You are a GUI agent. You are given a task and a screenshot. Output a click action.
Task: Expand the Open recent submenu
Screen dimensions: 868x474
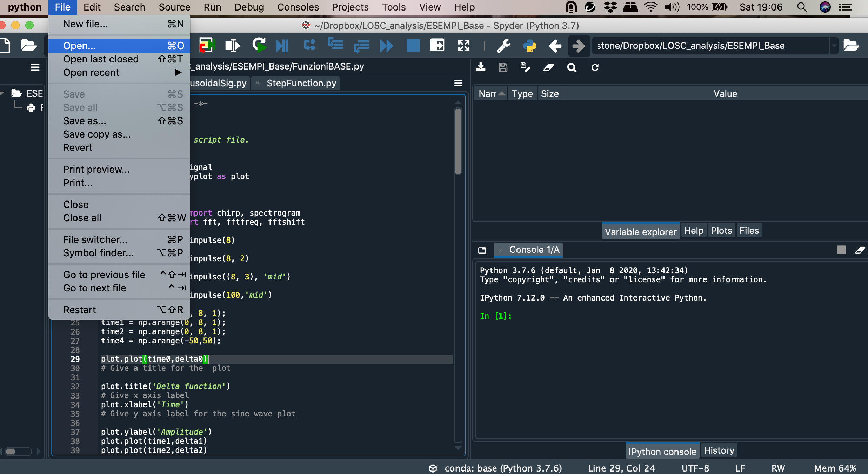[x=119, y=72]
